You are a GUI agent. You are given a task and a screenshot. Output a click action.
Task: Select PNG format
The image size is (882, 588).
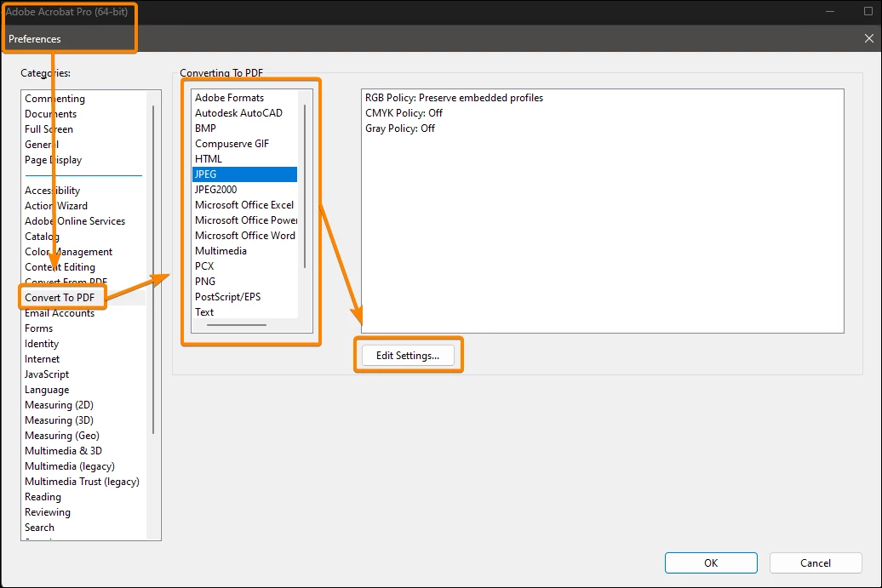204,281
